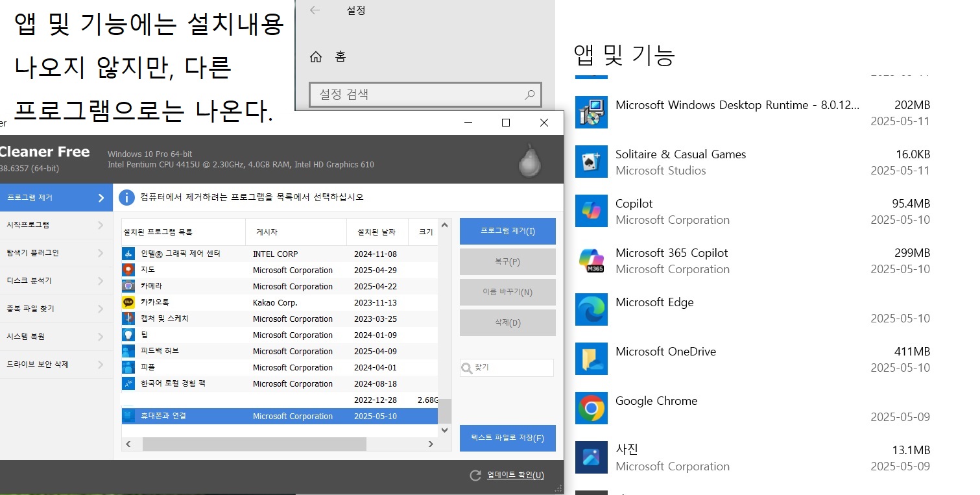980x495 pixels.
Task: Open the 탐색기 플러그인 sidebar section
Action: point(56,253)
